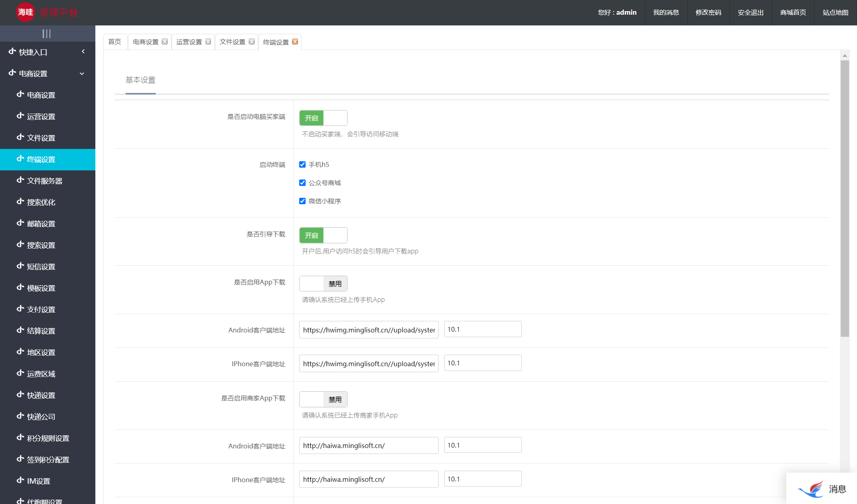
Task: Open 邮箱设置 in the sidebar
Action: click(41, 224)
